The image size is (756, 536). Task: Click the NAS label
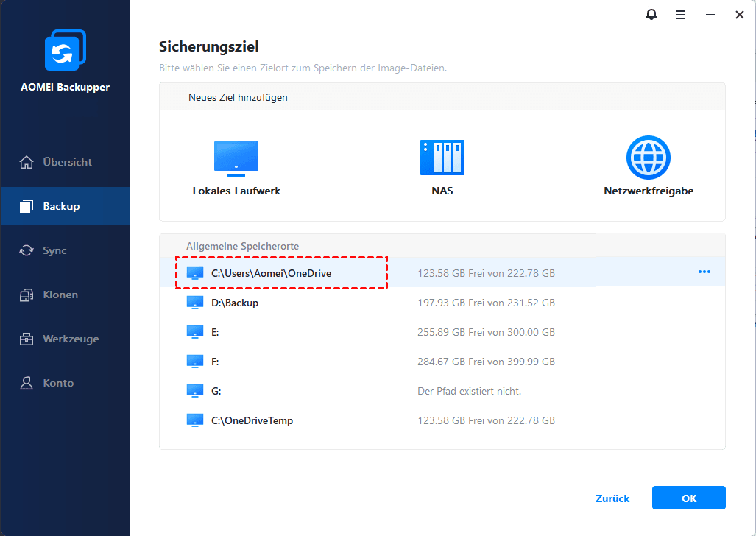[442, 191]
